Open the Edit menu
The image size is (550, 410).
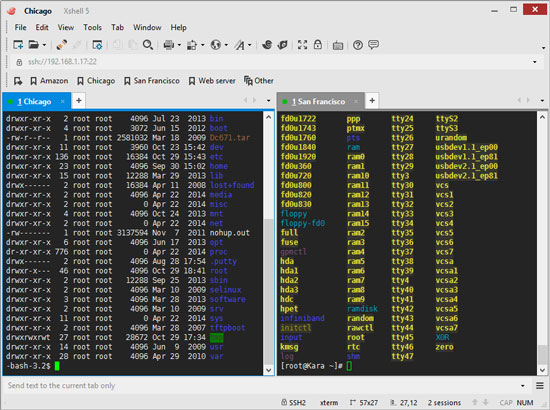[42, 27]
